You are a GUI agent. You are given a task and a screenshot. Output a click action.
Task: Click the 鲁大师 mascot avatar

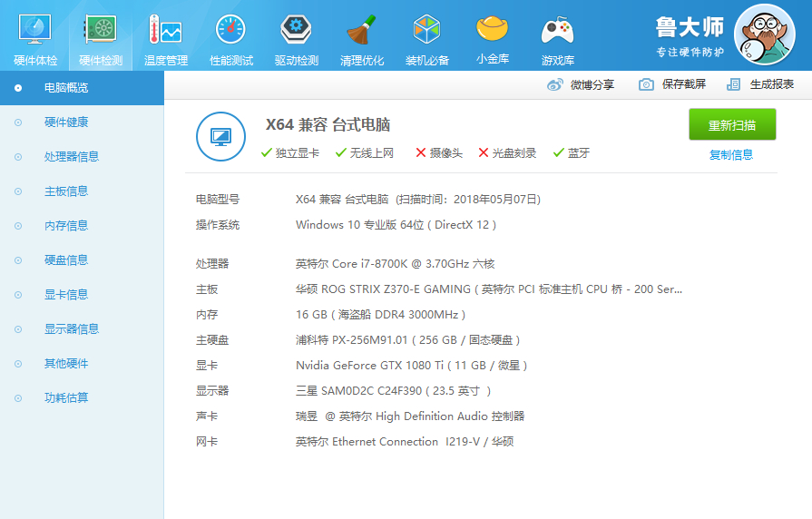click(x=765, y=34)
